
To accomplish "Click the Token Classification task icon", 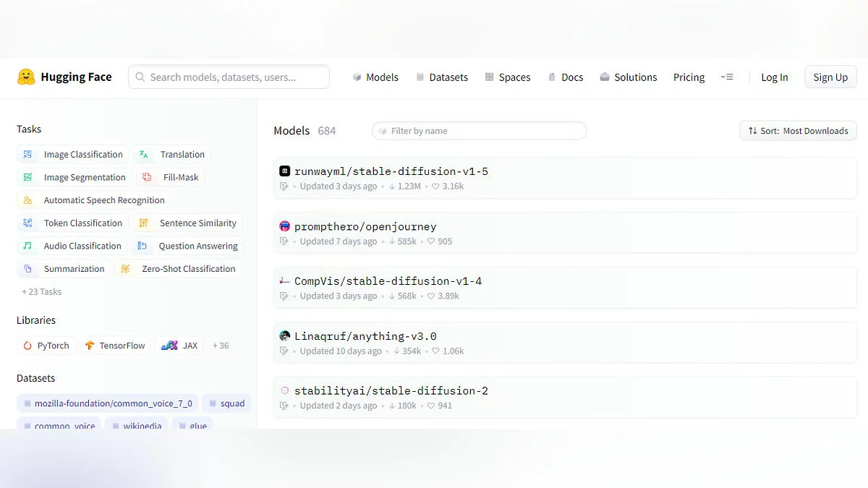I will [27, 223].
